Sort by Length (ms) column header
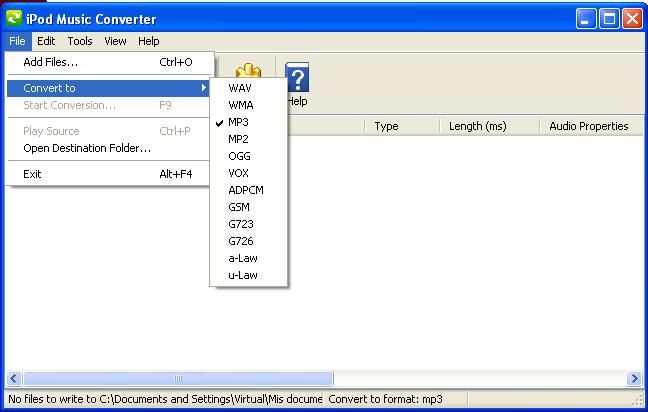This screenshot has width=648, height=412. [489, 126]
